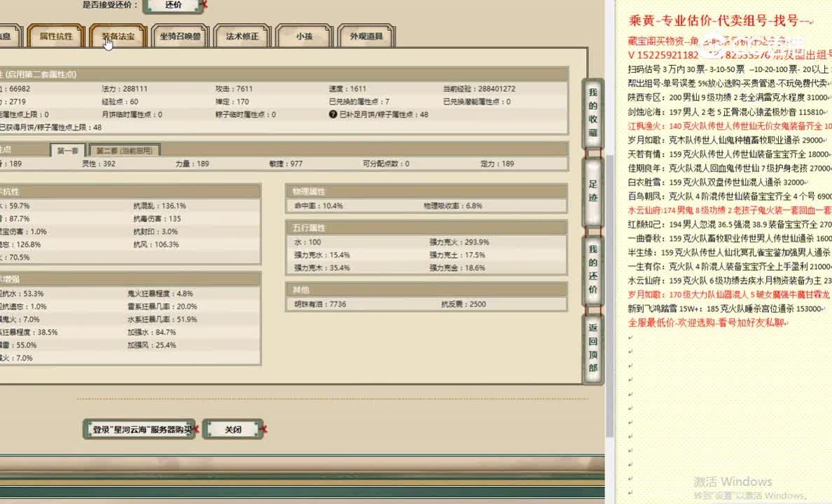This screenshot has height=504, width=832.
Task: Click the 抗风 : 106.3% value
Action: point(156,244)
